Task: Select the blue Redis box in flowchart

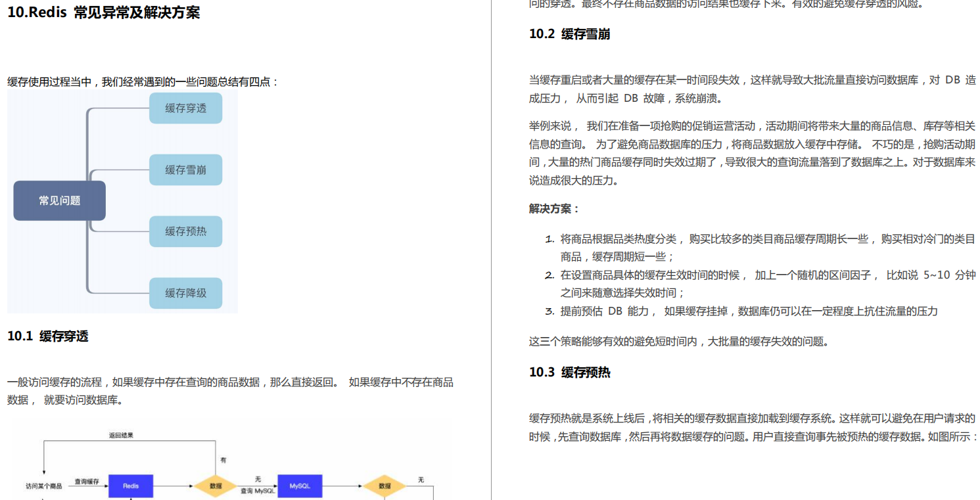Action: tap(131, 486)
